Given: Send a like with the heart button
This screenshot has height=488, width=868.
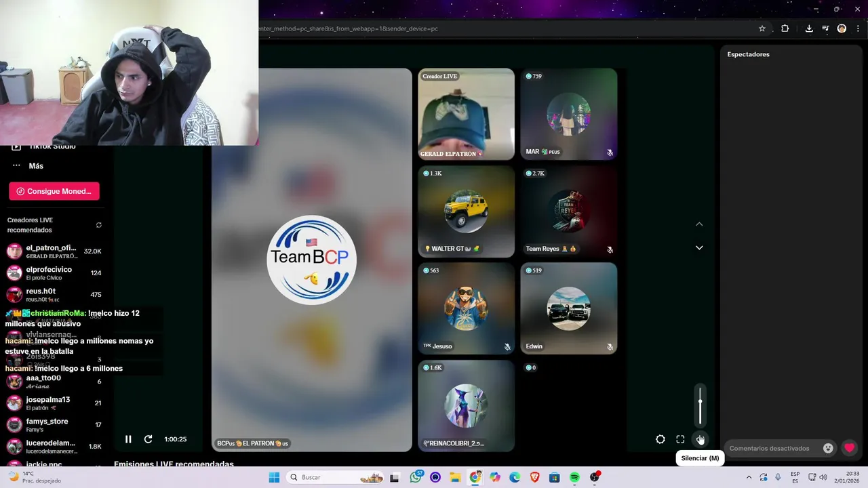Looking at the screenshot, I should pyautogui.click(x=849, y=448).
